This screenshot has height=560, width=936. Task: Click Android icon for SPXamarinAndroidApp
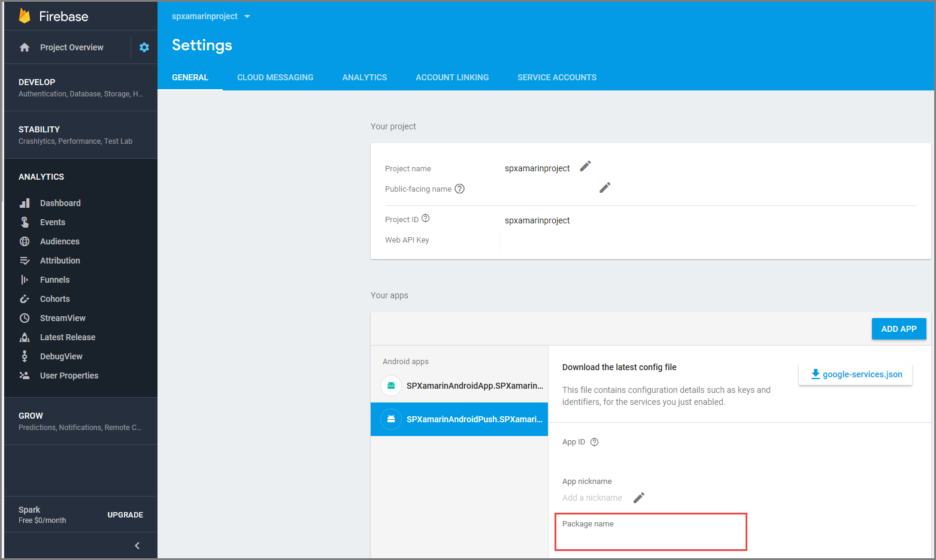tap(391, 385)
